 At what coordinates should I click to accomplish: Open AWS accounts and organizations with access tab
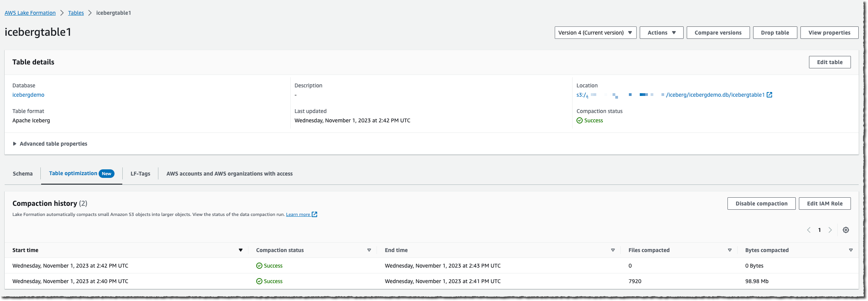pyautogui.click(x=229, y=174)
